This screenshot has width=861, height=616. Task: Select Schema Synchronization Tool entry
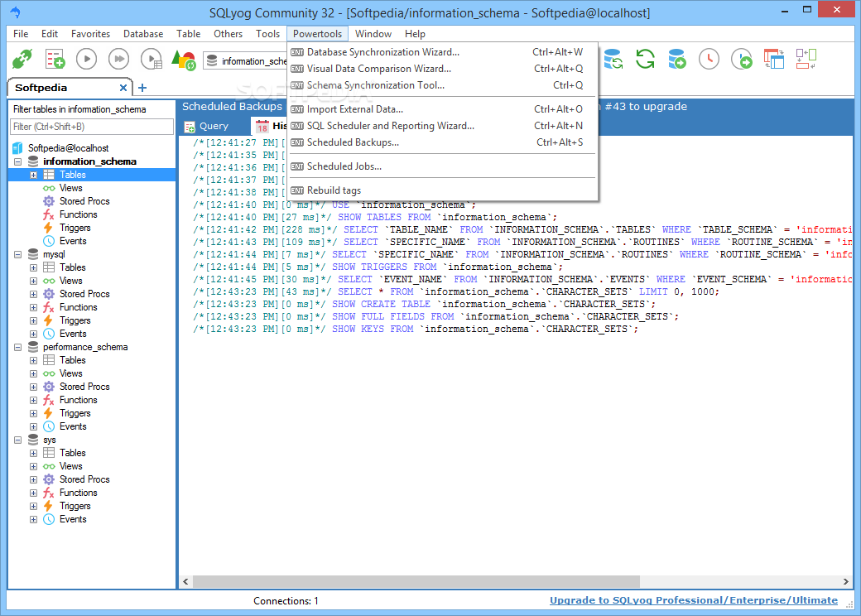(x=442, y=85)
